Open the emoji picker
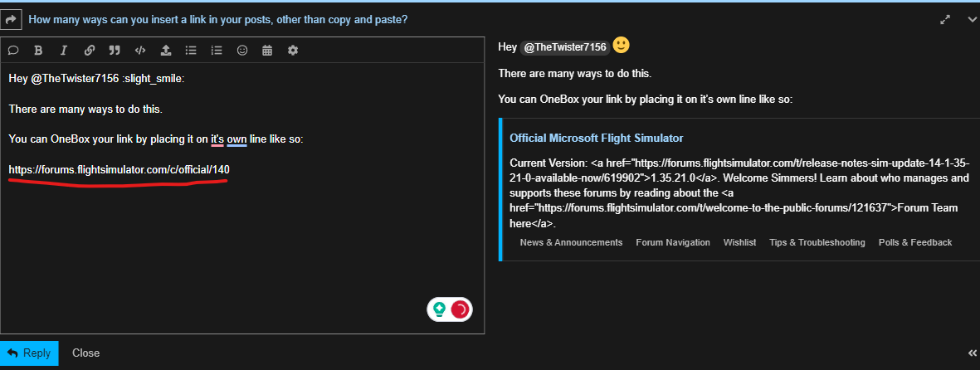This screenshot has height=370, width=980. click(242, 50)
